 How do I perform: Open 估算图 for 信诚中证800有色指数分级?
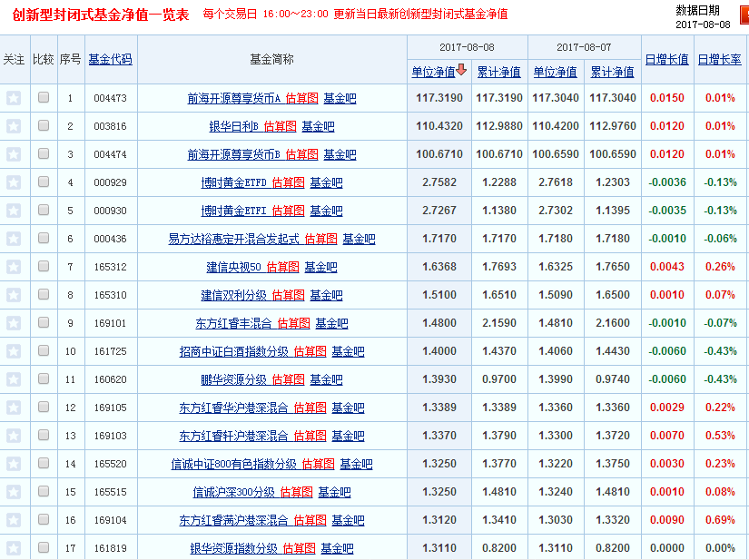pos(318,464)
